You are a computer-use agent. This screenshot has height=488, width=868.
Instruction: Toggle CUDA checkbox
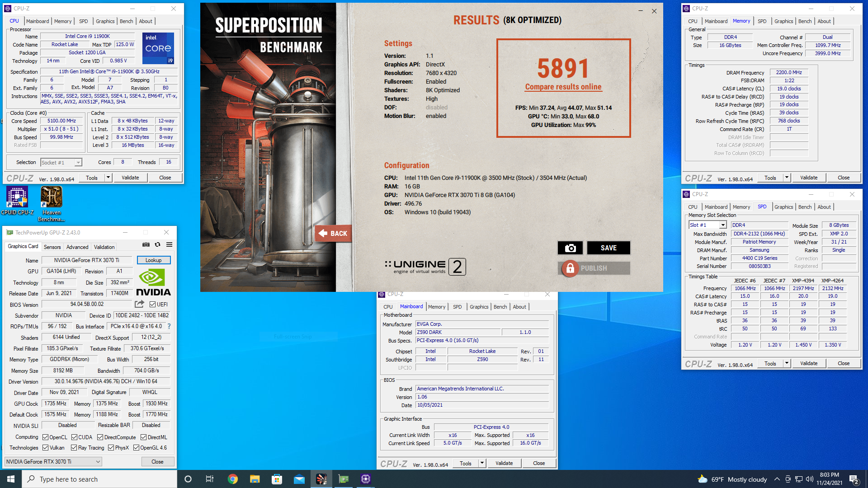pyautogui.click(x=74, y=437)
